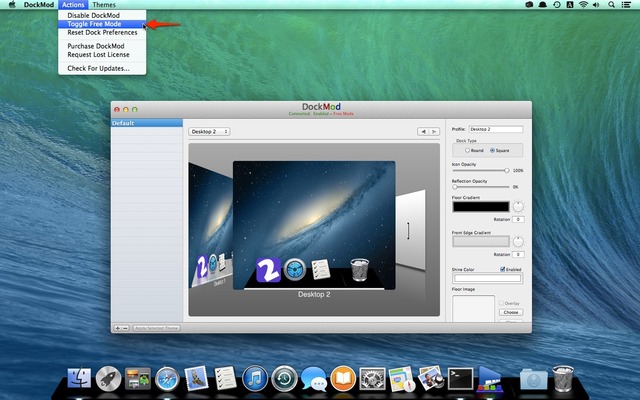Click the Finder icon in the Dock
640x400 pixels.
80,379
